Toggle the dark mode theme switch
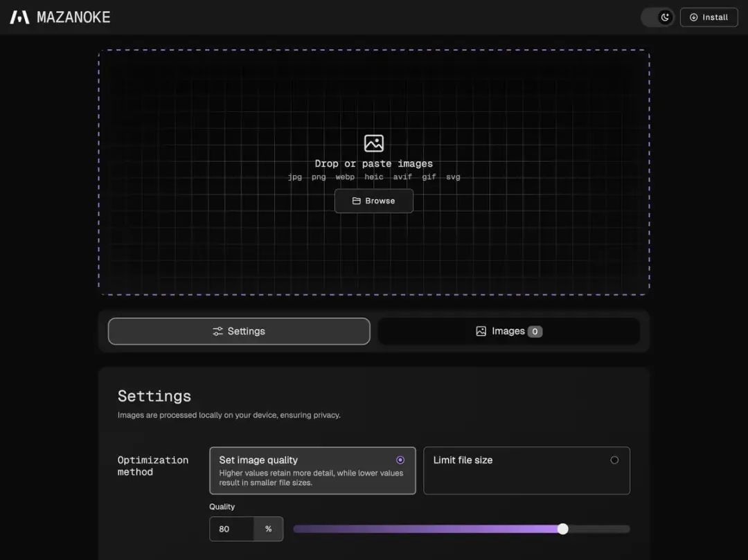The image size is (748, 560). [657, 17]
